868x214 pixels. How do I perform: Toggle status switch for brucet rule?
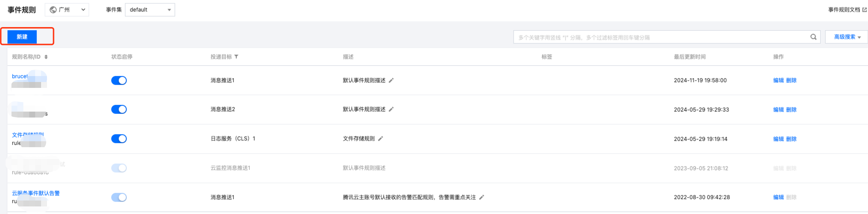(x=119, y=80)
